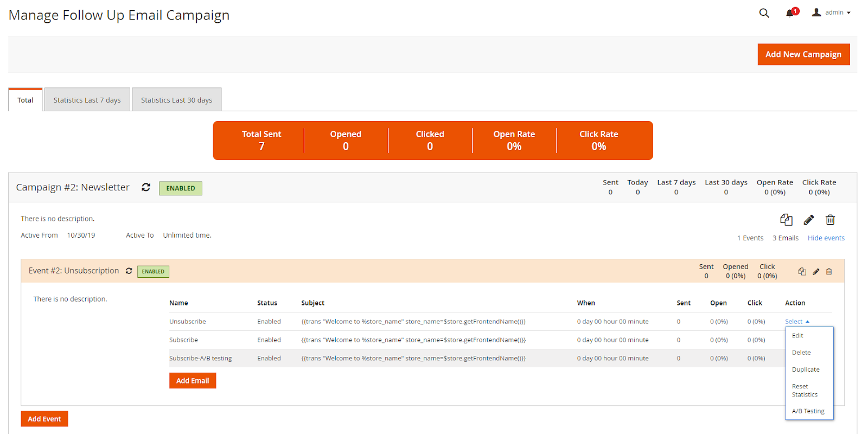Click Hide events to collapse events

(x=826, y=238)
